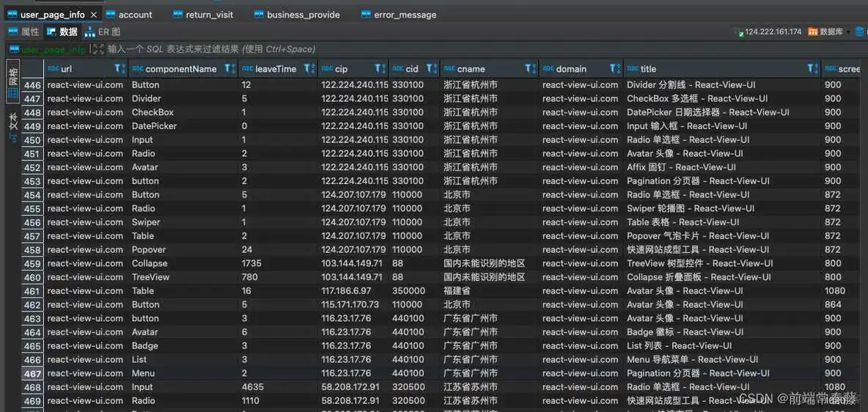The width and height of the screenshot is (868, 412).
Task: Click leaveTime cell with value 1735
Action: tap(278, 264)
